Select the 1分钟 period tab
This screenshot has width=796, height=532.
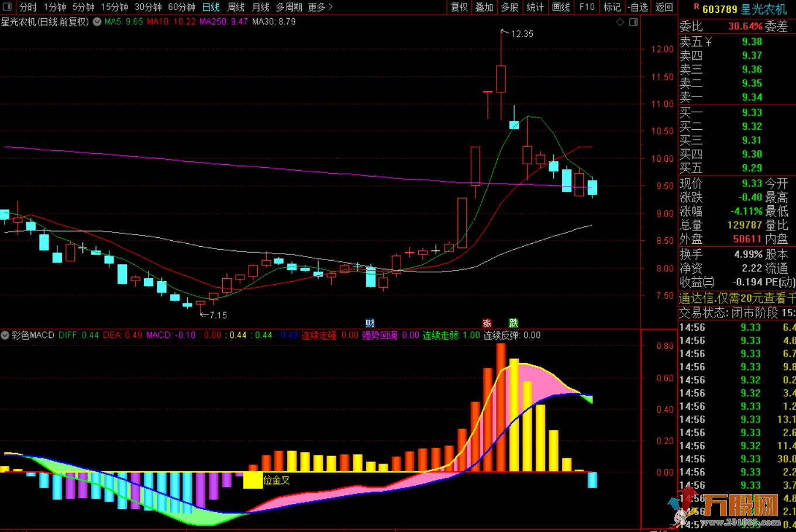click(x=55, y=7)
